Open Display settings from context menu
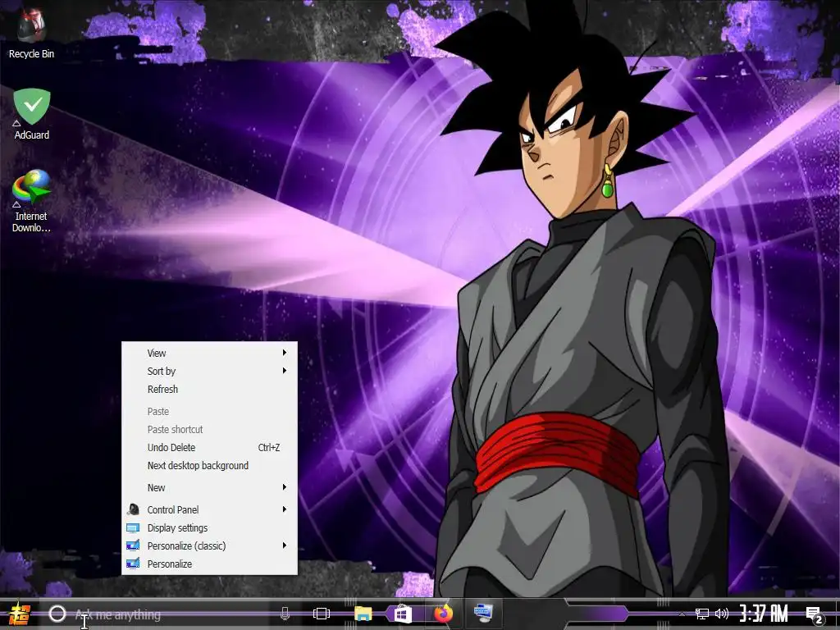This screenshot has width=840, height=630. [209, 527]
